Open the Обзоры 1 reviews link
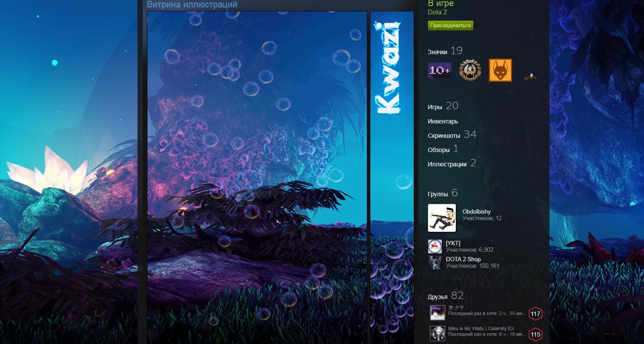The height and width of the screenshot is (344, 644). [x=443, y=149]
